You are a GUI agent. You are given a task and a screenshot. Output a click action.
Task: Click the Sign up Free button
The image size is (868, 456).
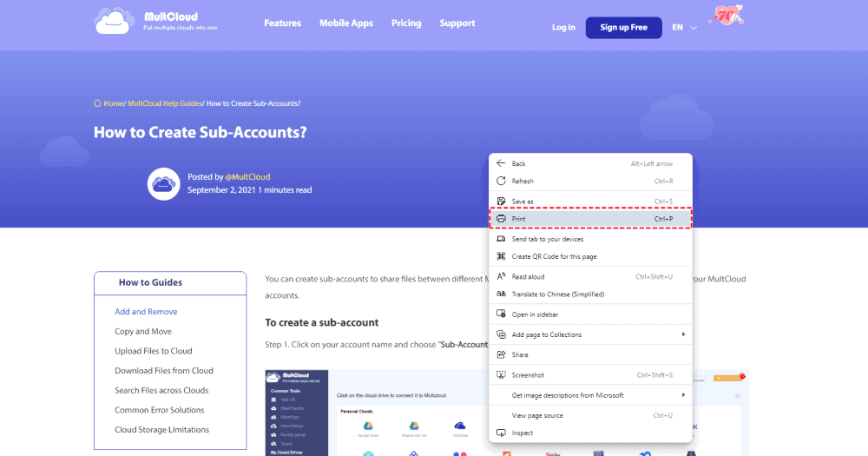(624, 27)
